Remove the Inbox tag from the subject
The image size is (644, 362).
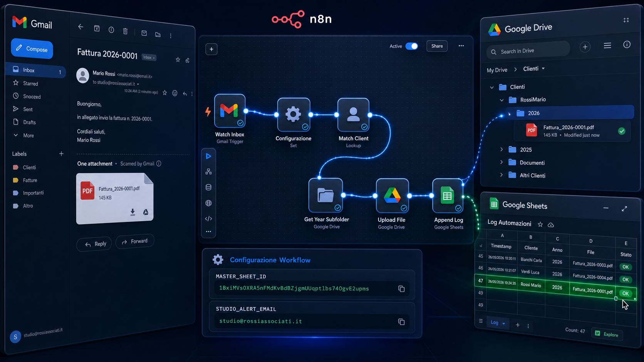coord(154,58)
